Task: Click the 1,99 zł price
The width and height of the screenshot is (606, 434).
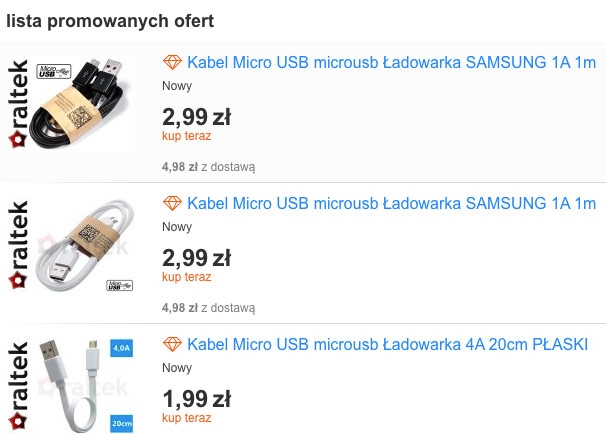Action: tap(196, 399)
